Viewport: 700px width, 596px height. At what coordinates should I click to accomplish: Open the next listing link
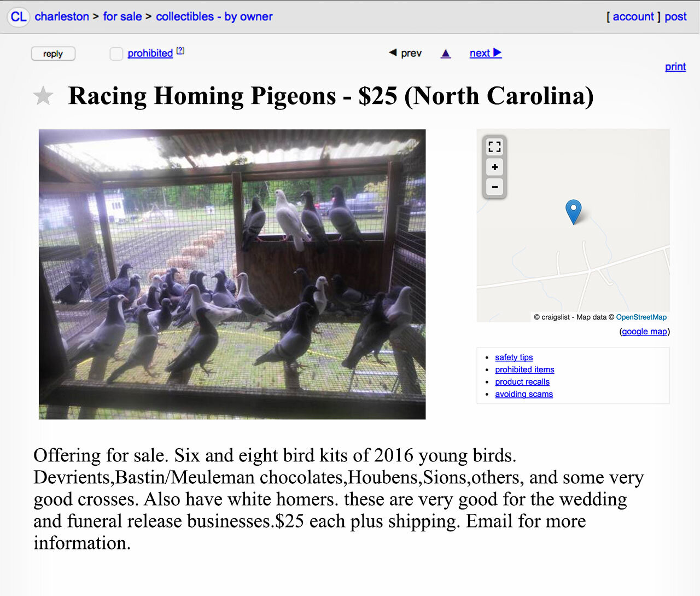click(485, 53)
